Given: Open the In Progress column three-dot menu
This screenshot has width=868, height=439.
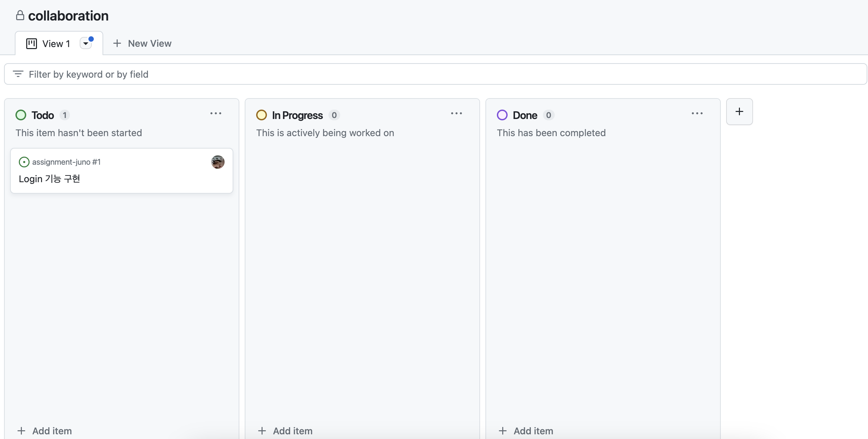Looking at the screenshot, I should coord(456,114).
